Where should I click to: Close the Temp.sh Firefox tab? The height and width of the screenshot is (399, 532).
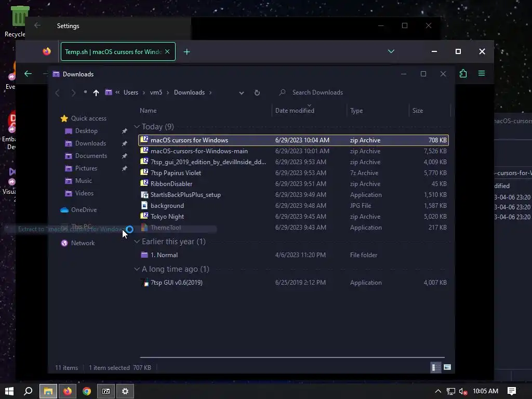coord(167,51)
